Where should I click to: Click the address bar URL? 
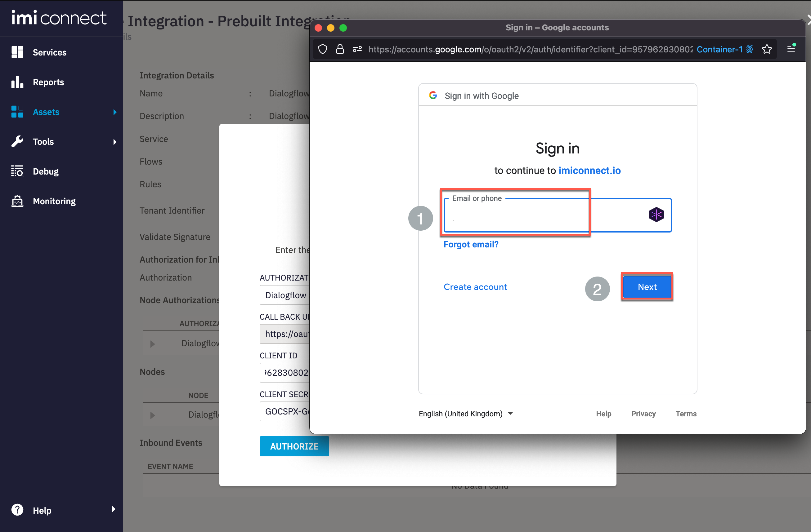[x=531, y=49]
